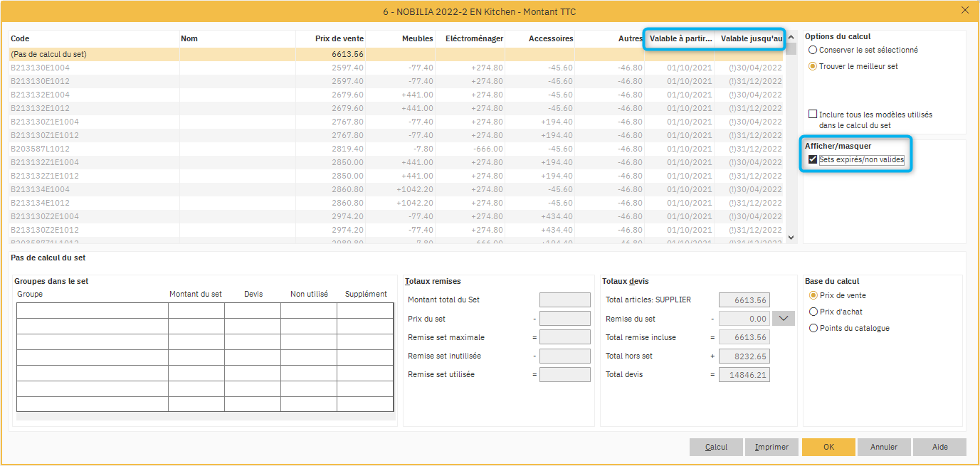Cancel with the Annuler button
This screenshot has height=466, width=980.
pyautogui.click(x=884, y=448)
